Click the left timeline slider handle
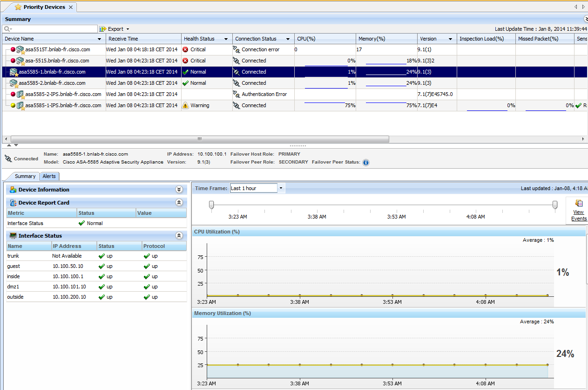This screenshot has width=588, height=390. 211,205
